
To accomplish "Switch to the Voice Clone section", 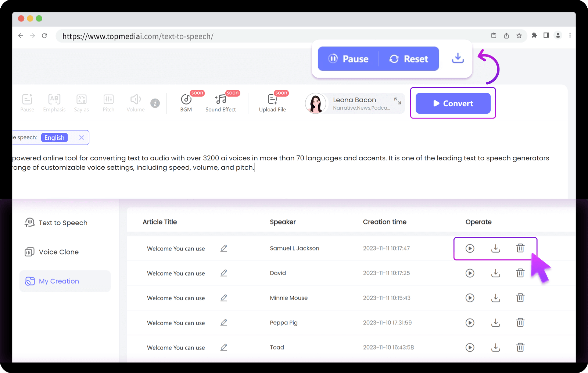I will [58, 252].
